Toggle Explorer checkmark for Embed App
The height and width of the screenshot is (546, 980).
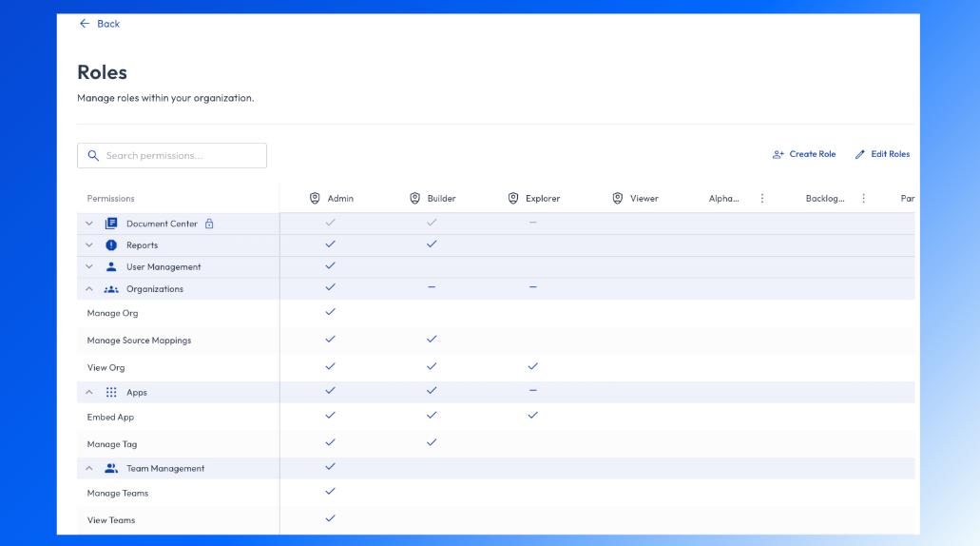pos(532,416)
